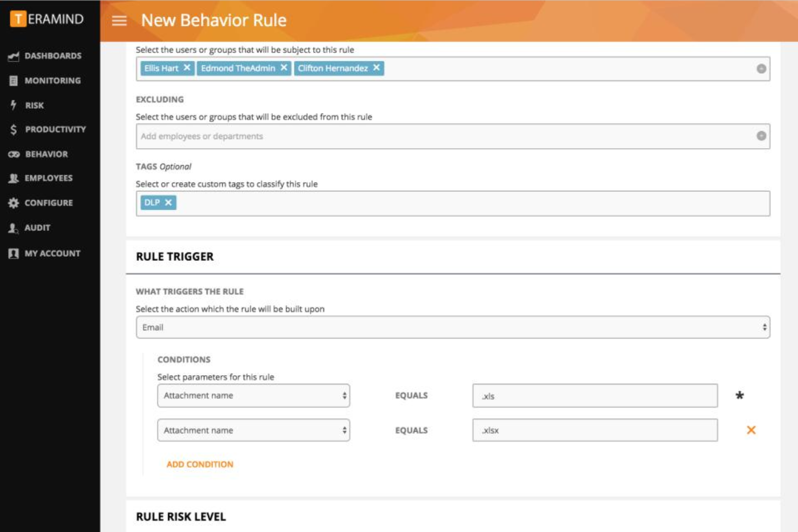Open the second Attachment name parameter dropdown
The height and width of the screenshot is (532, 798).
253,430
